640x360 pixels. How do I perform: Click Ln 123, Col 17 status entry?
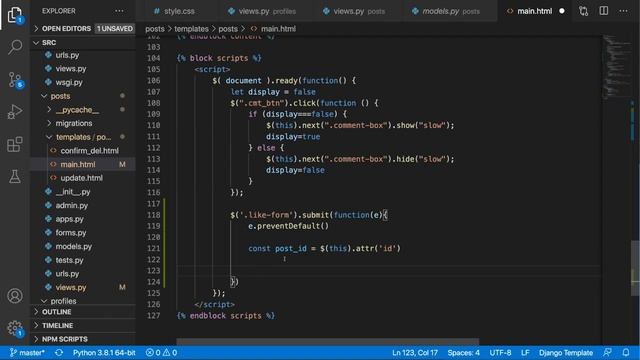pos(415,353)
